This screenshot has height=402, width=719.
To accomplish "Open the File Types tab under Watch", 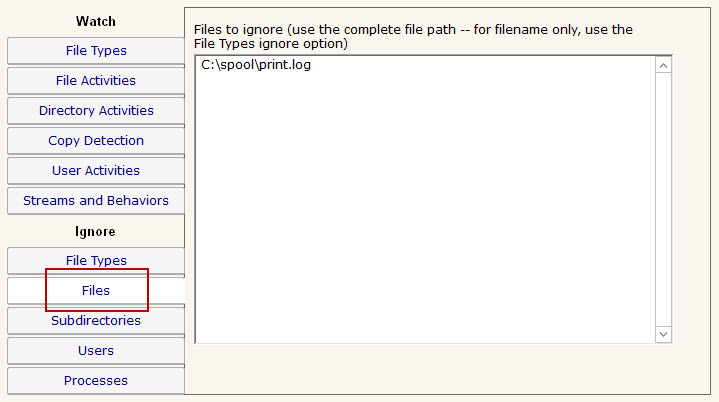I will pos(96,51).
